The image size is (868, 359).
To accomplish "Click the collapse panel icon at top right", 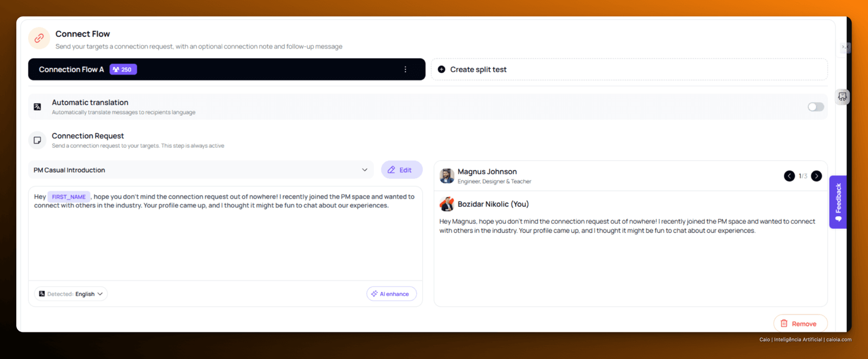I will 845,47.
